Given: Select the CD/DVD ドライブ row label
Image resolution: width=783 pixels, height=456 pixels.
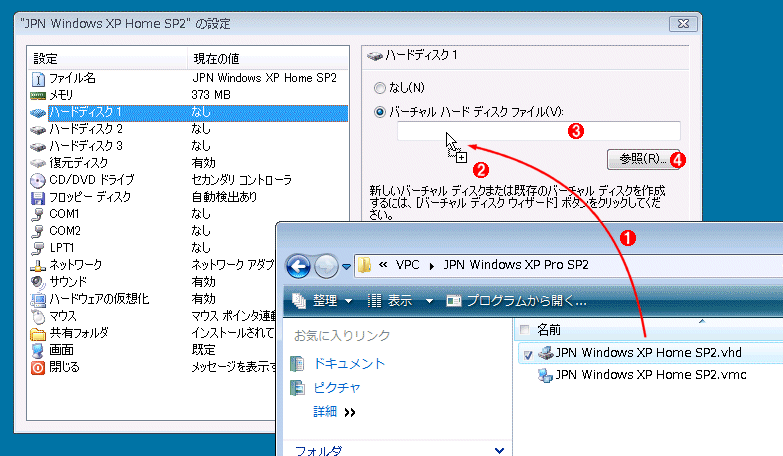Looking at the screenshot, I should [x=92, y=180].
